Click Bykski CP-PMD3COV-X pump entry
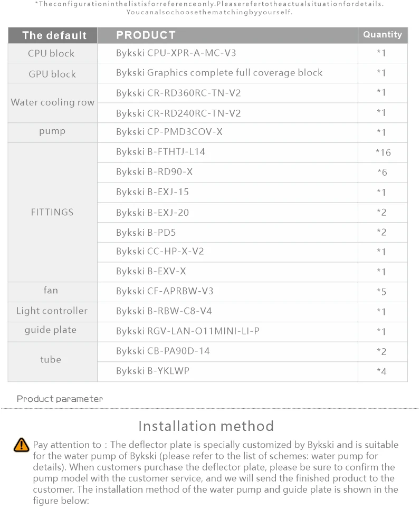420x509 pixels. tap(169, 132)
